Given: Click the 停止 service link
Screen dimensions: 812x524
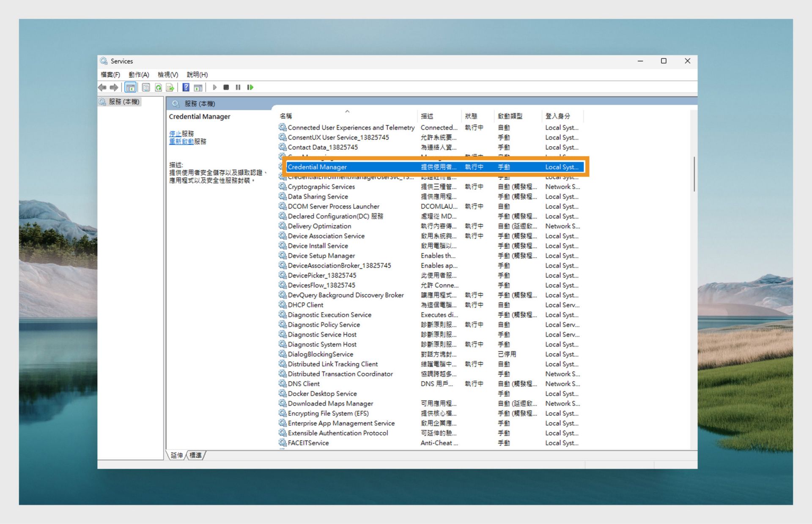Looking at the screenshot, I should point(175,134).
